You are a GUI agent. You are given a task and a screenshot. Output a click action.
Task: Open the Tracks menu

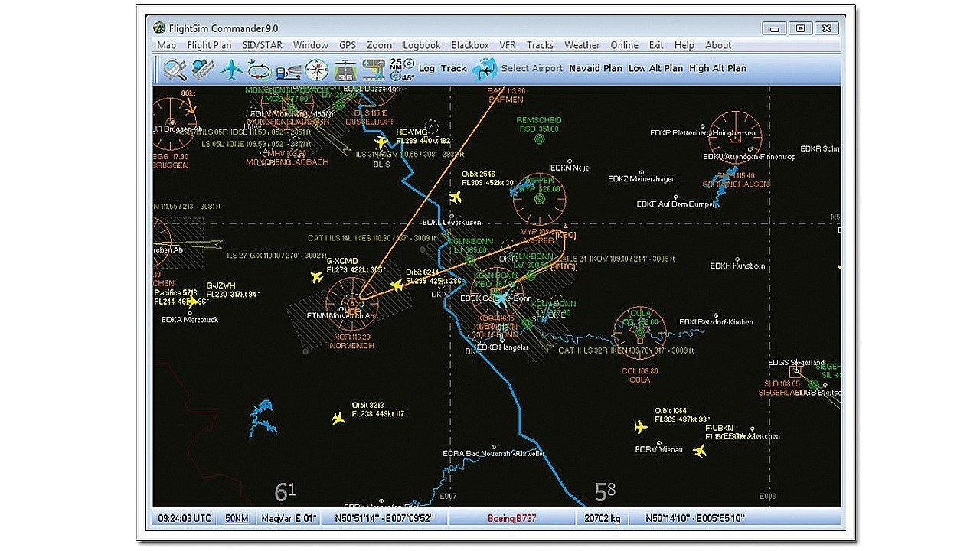coord(540,45)
